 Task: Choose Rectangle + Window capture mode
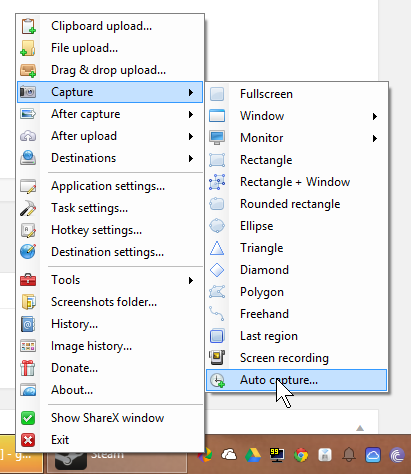296,182
